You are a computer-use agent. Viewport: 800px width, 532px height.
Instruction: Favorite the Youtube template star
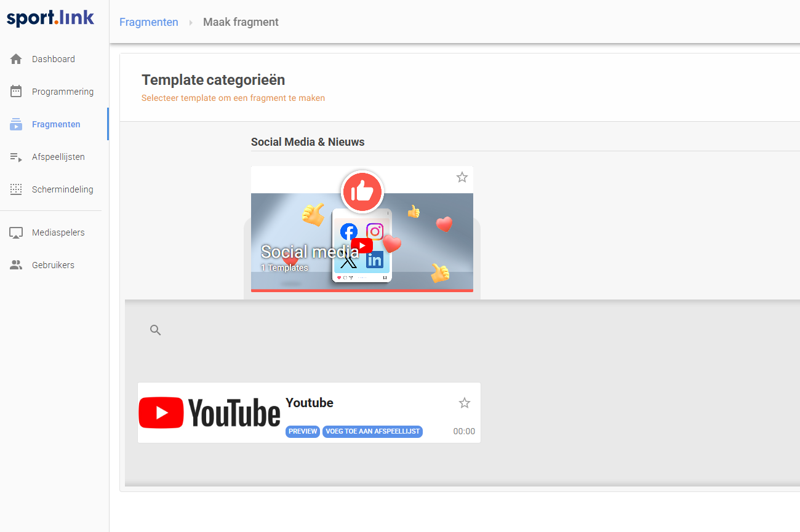click(465, 403)
